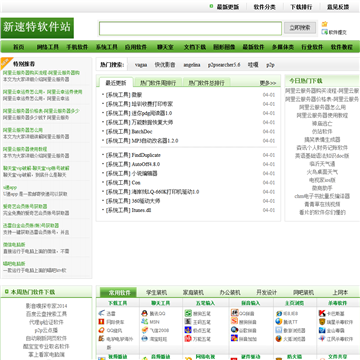Select the 最近更新 tab
This screenshot has height=360, width=360.
116,83
